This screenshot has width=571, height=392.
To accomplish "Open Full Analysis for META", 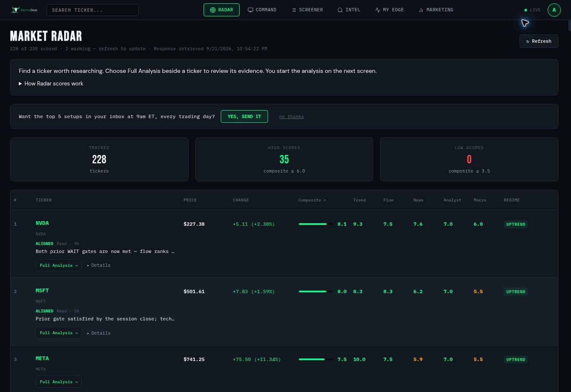I will 59,382.
